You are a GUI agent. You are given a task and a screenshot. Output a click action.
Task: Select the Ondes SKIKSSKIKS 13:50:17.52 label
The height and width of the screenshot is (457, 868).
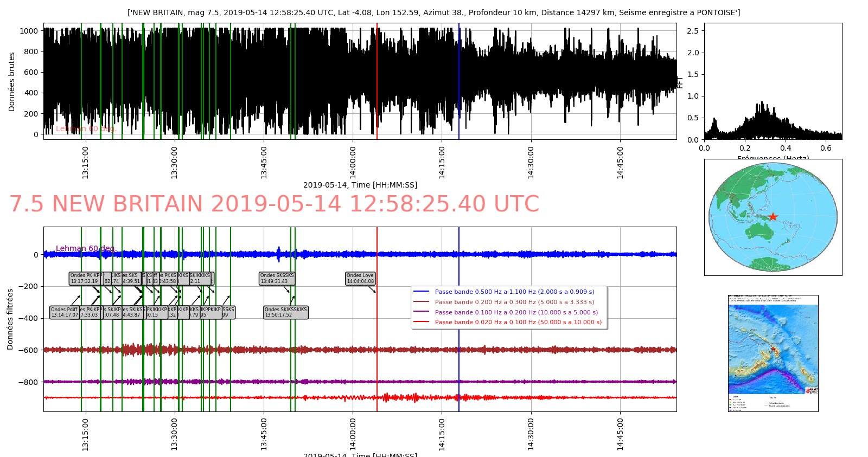point(285,312)
